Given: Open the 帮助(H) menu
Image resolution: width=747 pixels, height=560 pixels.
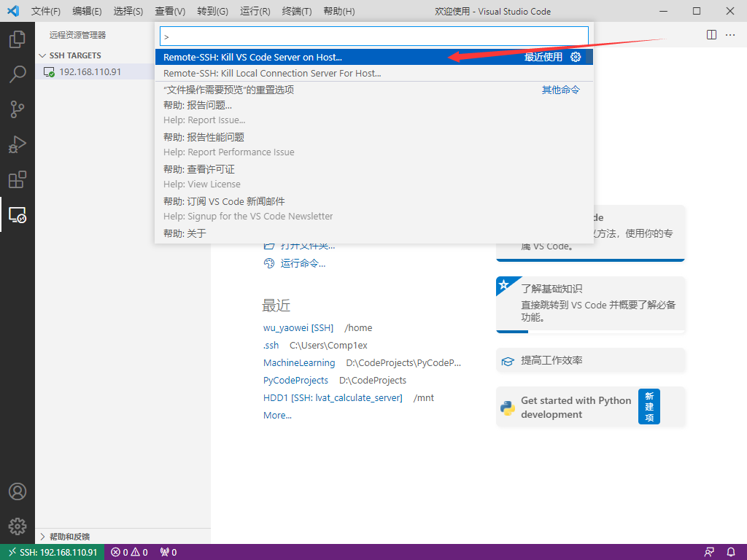Looking at the screenshot, I should tap(339, 12).
